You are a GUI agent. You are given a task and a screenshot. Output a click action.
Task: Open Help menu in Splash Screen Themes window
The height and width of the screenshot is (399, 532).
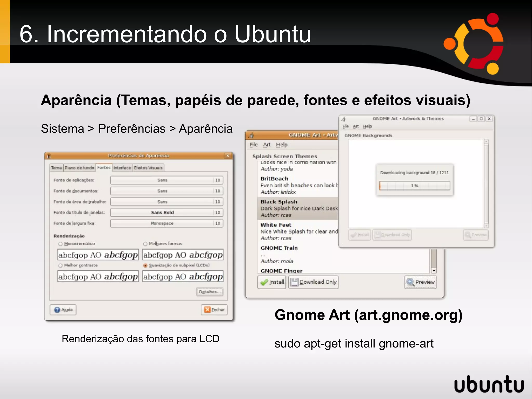click(282, 145)
